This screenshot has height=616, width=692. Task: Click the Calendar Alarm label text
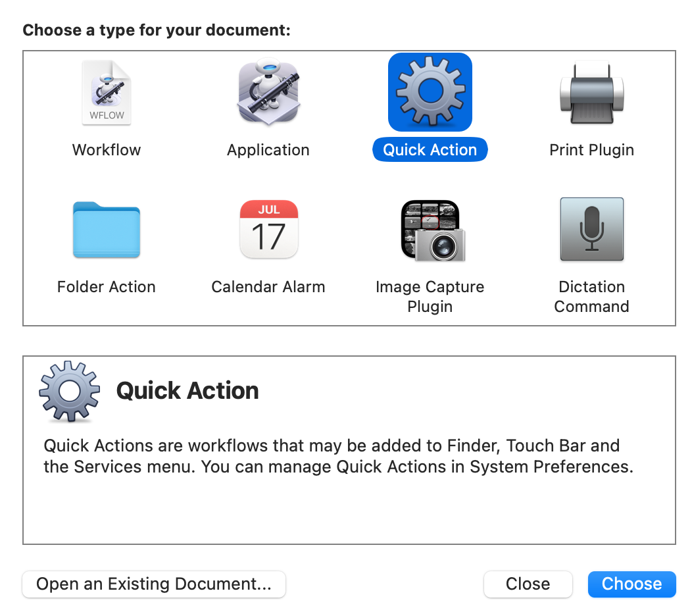pyautogui.click(x=268, y=286)
